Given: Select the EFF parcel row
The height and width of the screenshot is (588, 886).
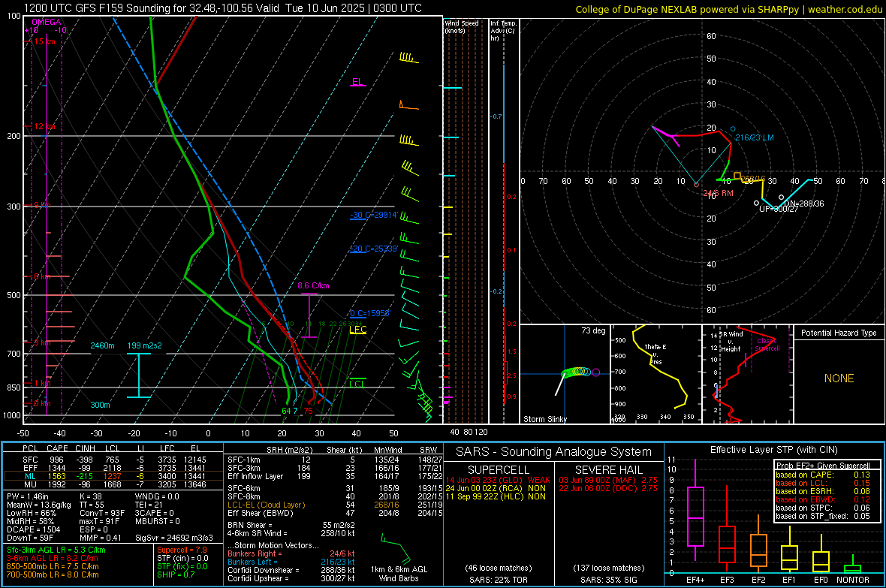Looking at the screenshot, I should (x=113, y=468).
